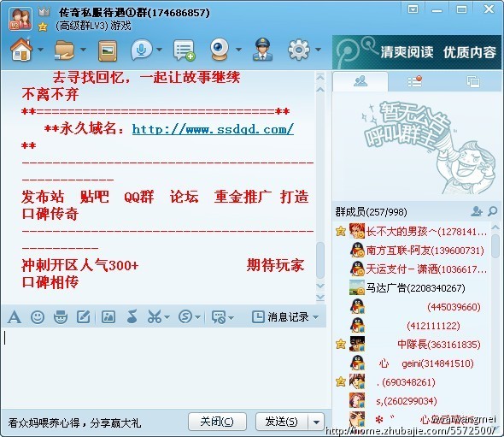
Task: Click the crown icon beside group name
Action: click(x=44, y=13)
